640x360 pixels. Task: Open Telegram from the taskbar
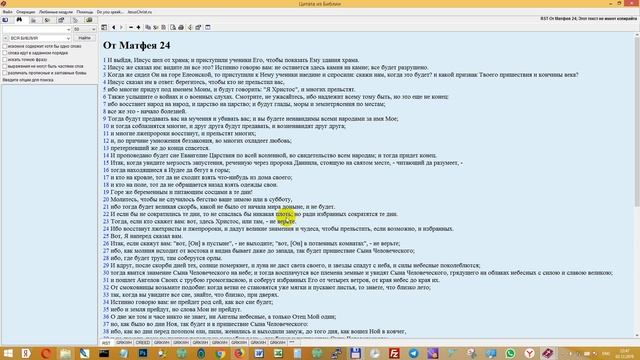point(413,353)
